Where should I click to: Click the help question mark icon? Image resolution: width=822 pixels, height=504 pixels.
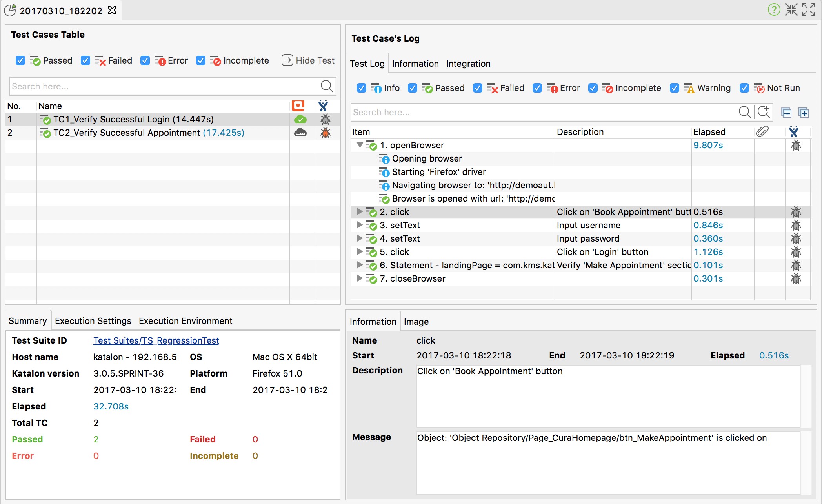click(773, 9)
